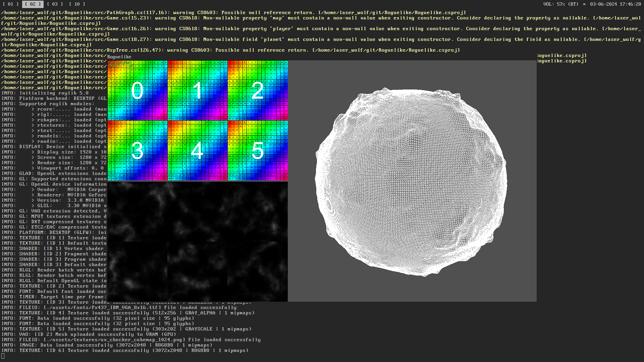The image size is (644, 362).
Task: Select the active workspace 02 tab
Action: 33,4
